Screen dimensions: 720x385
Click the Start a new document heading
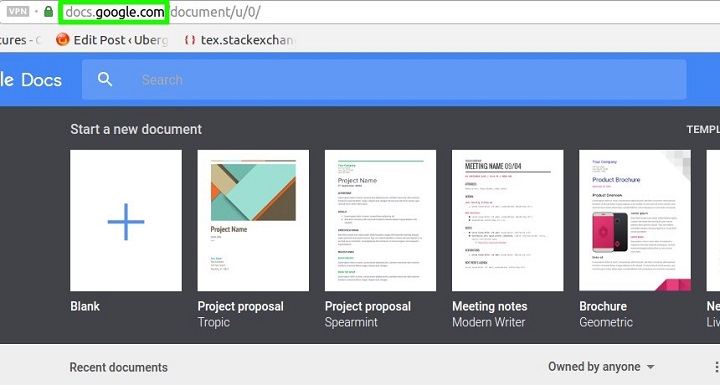click(x=136, y=129)
